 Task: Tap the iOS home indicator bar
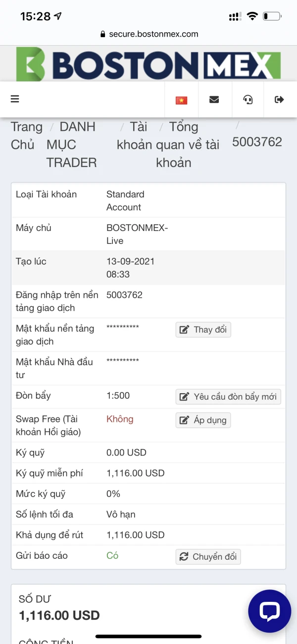tap(148, 636)
